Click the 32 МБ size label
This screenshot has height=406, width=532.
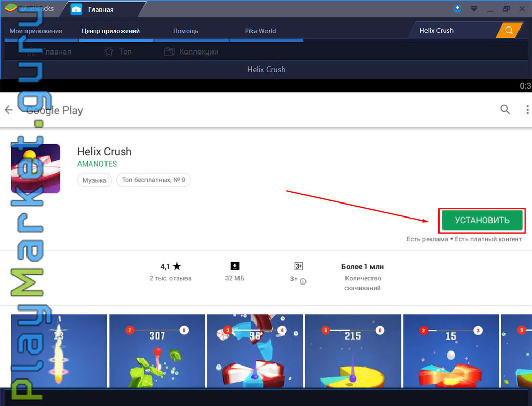tap(234, 278)
